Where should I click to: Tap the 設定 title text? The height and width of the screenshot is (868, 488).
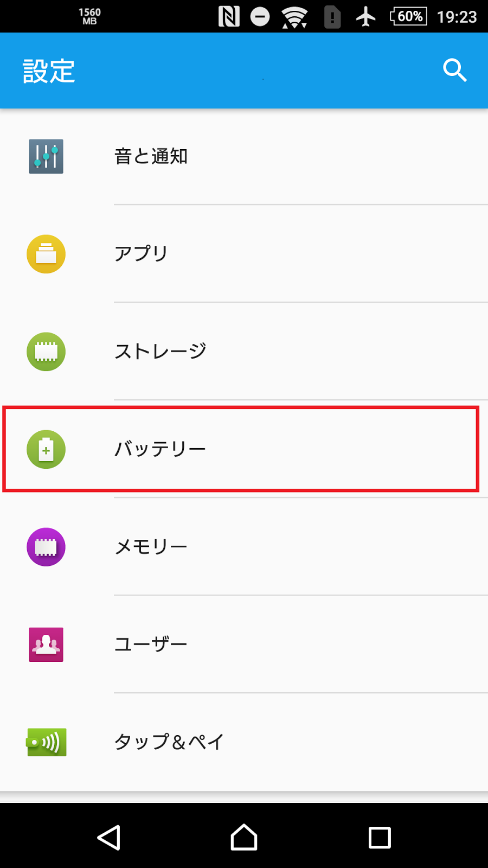pos(49,71)
